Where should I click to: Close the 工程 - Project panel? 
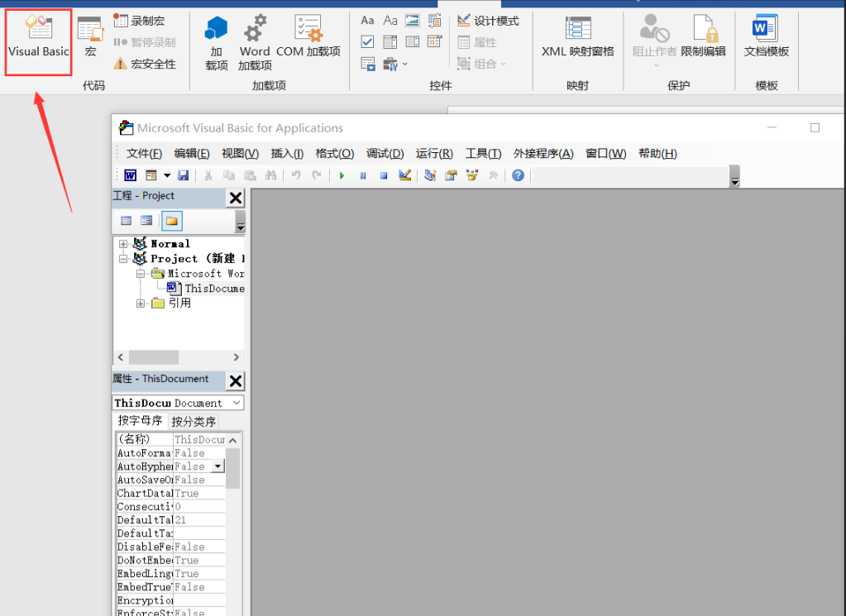(236, 198)
